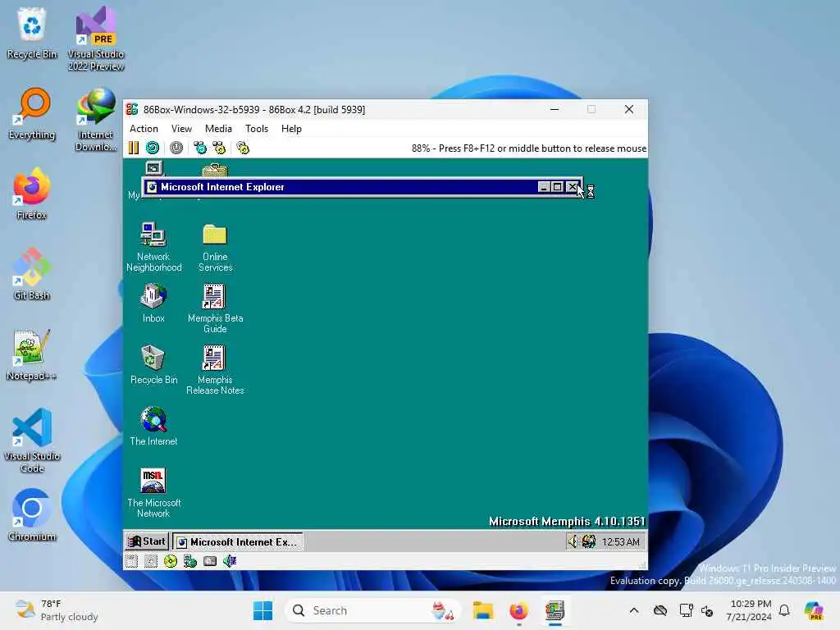
Task: Open Windows 11 Recycle Bin desktop icon
Action: [32, 33]
